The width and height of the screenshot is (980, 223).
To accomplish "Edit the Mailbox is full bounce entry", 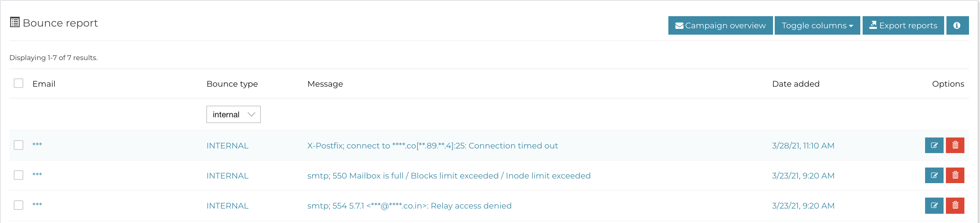I will coord(934,175).
